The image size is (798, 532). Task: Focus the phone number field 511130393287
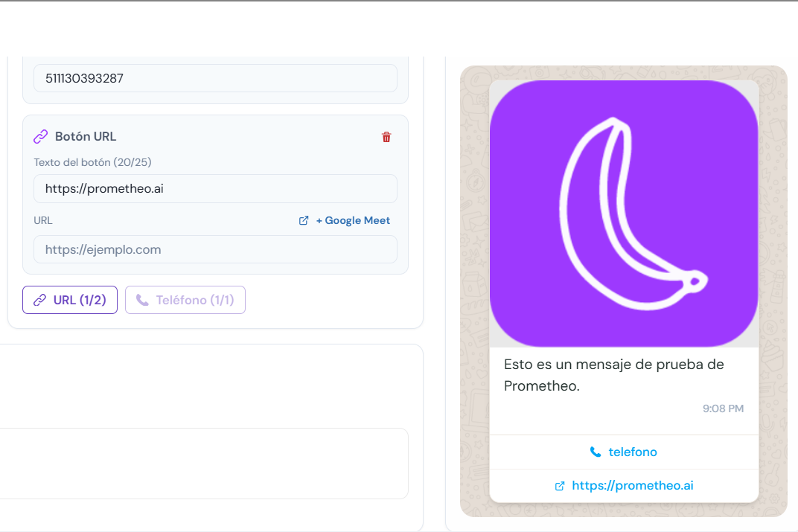[215, 78]
